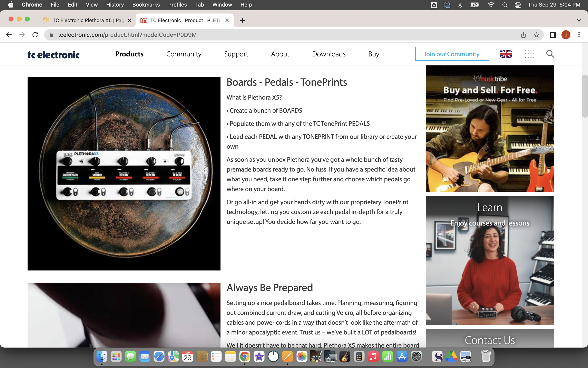Open System Preferences from the dock
588x368 pixels.
pyautogui.click(x=416, y=357)
